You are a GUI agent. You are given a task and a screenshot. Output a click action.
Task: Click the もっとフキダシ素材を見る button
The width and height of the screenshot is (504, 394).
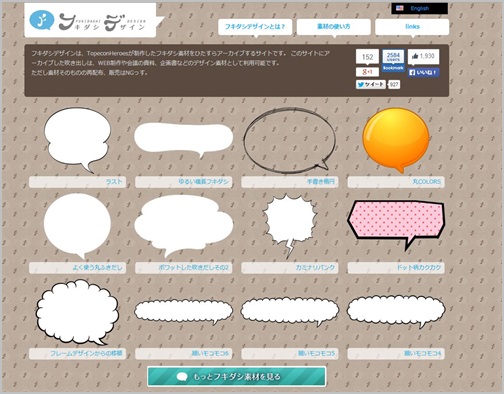[236, 377]
